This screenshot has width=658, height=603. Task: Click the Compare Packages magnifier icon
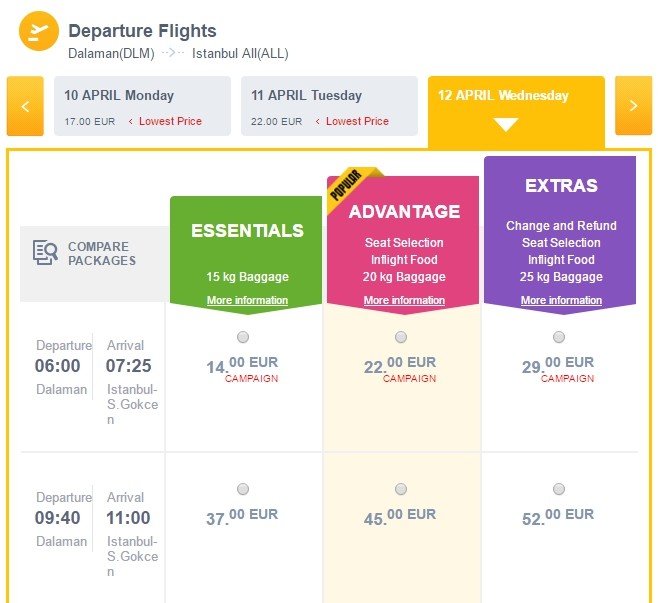pyautogui.click(x=45, y=253)
